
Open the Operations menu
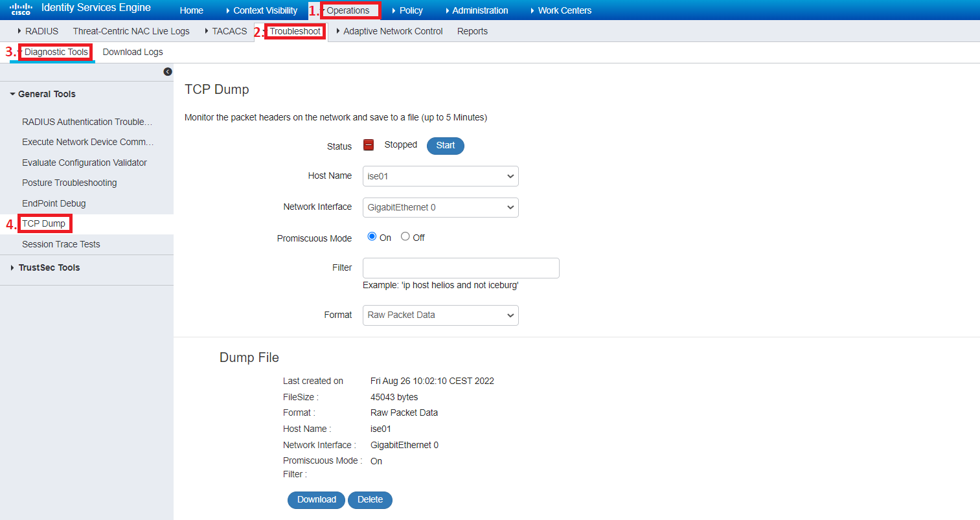point(348,10)
